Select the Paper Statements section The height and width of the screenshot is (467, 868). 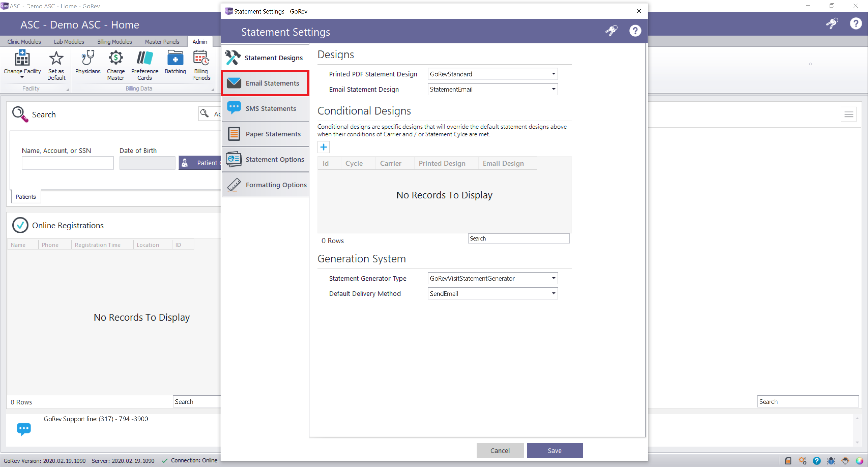(266, 134)
